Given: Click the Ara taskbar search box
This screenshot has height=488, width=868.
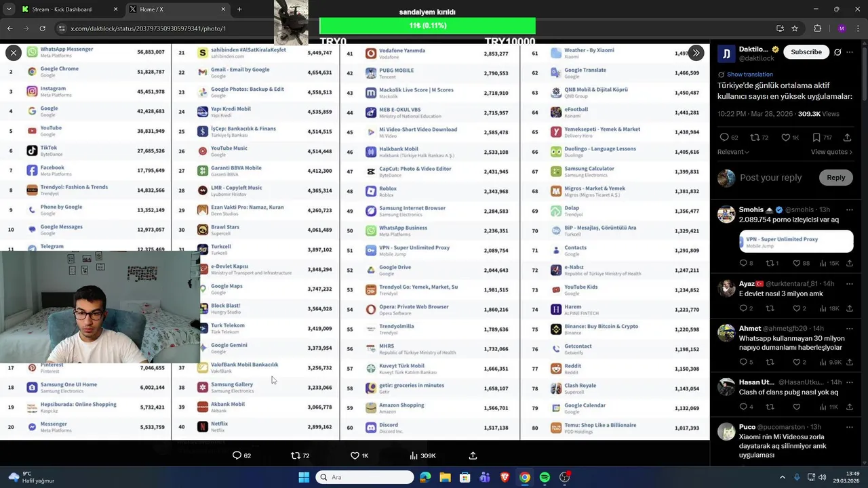Looking at the screenshot, I should 365,477.
